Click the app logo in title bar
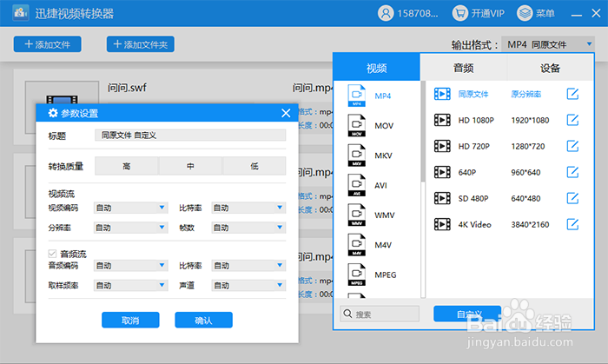608x364 pixels. tap(21, 13)
